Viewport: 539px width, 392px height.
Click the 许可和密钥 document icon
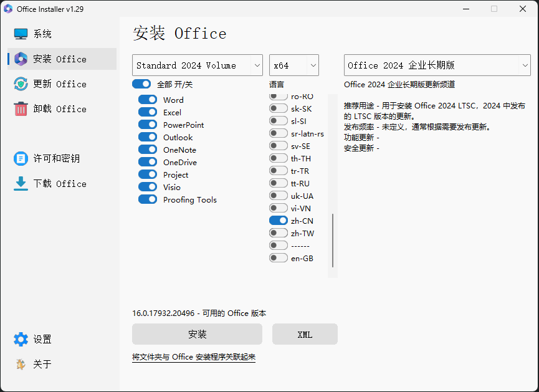(x=21, y=159)
